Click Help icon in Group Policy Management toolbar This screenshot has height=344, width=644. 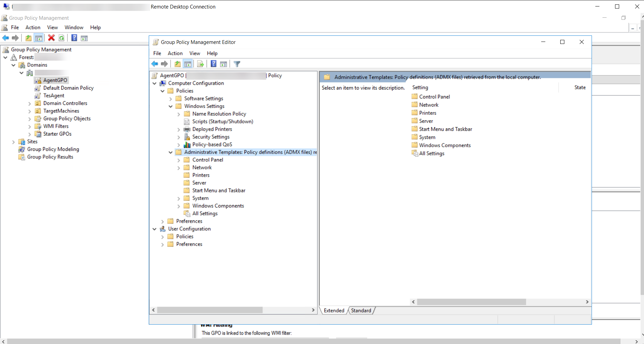pyautogui.click(x=74, y=38)
